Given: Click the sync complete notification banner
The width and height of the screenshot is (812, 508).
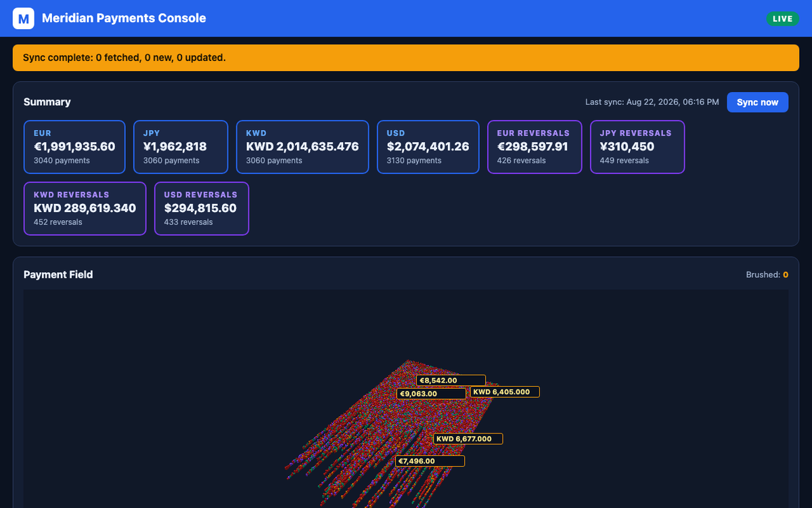Looking at the screenshot, I should (406, 58).
